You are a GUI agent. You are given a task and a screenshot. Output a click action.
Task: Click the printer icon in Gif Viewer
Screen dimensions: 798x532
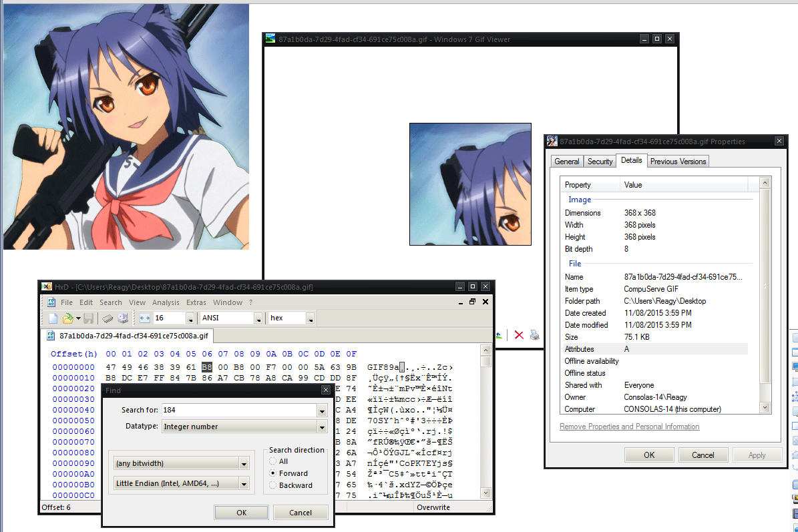click(x=534, y=334)
